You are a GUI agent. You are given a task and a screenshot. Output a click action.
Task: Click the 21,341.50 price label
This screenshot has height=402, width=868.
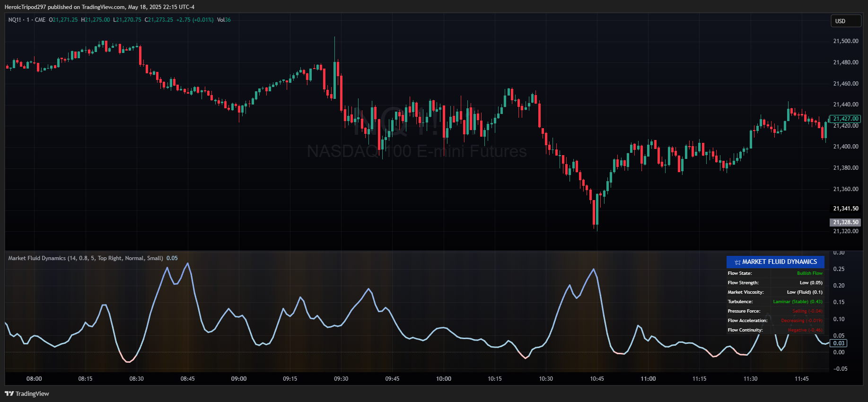pos(846,209)
